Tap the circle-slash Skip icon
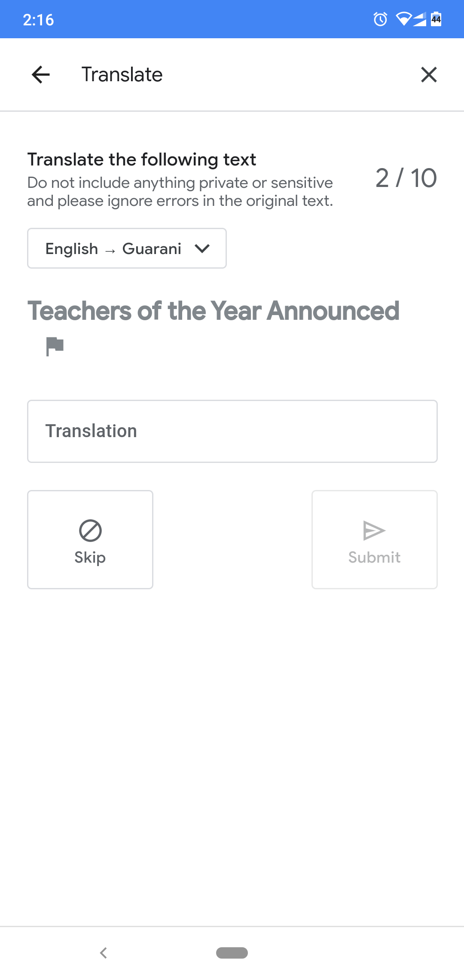The image size is (464, 980). 90,530
